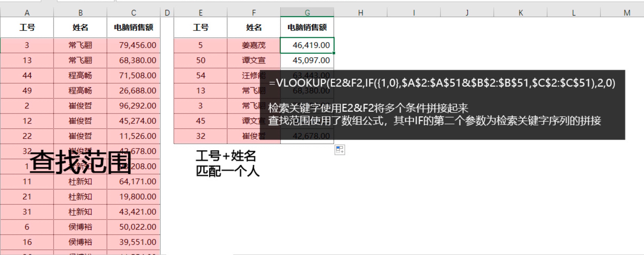
Task: Select sales value 45,274.00
Action: 134,121
